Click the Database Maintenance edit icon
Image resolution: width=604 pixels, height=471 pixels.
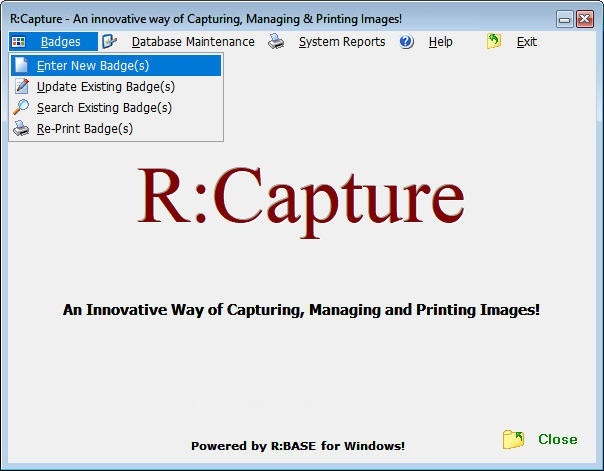pos(109,42)
